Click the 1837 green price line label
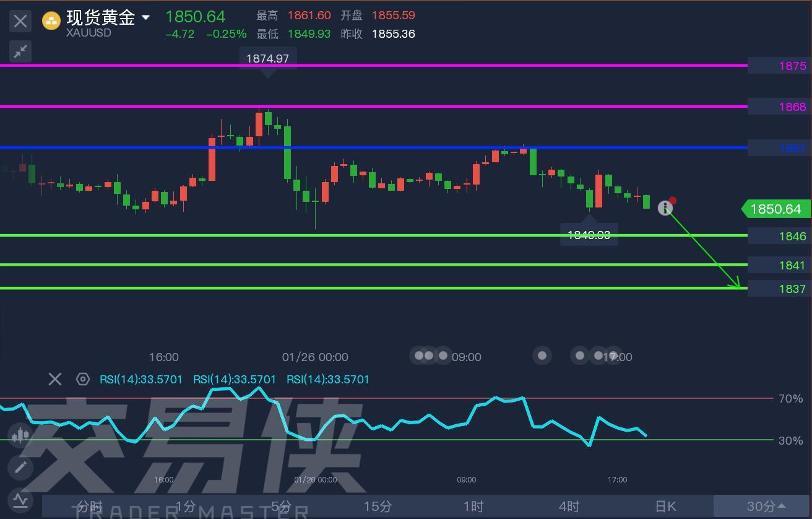Viewport: 812px width, 519px height. 780,289
